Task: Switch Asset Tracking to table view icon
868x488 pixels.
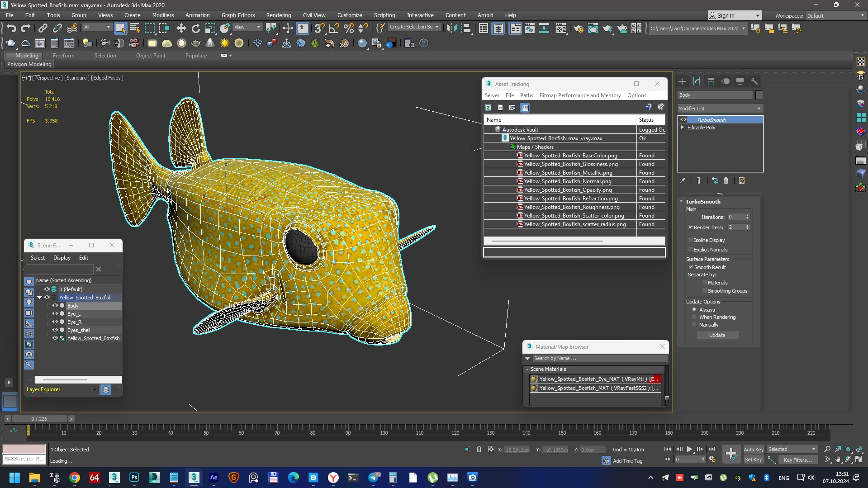Action: point(525,108)
